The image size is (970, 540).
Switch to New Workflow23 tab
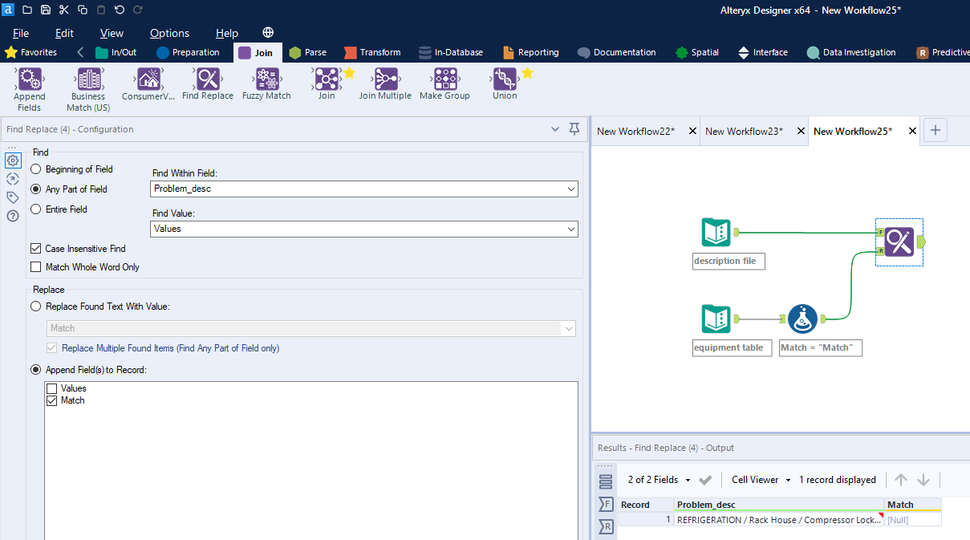tap(744, 131)
